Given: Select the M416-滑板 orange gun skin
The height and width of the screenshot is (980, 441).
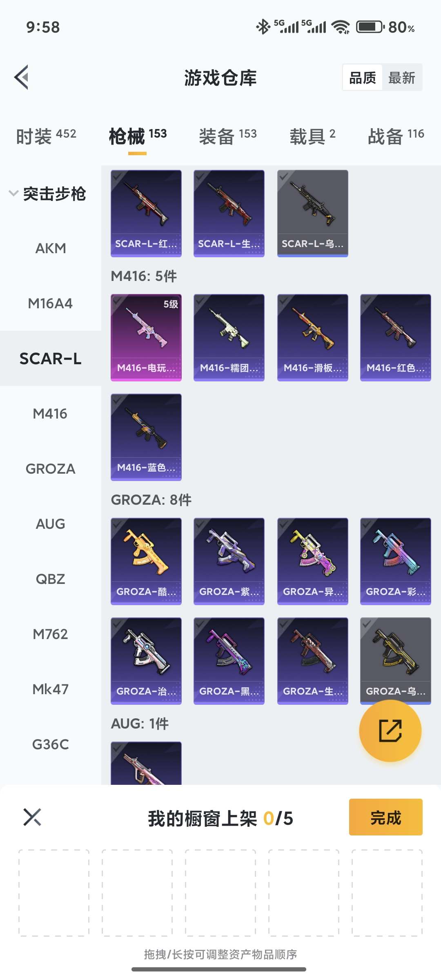Looking at the screenshot, I should [312, 337].
